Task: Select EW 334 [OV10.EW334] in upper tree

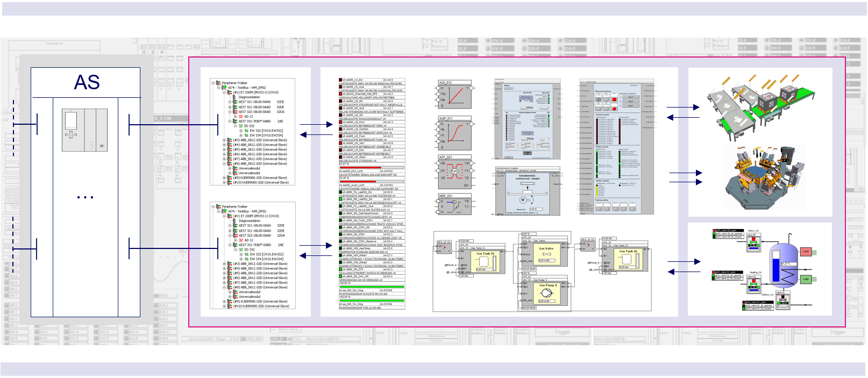Action: click(x=263, y=135)
